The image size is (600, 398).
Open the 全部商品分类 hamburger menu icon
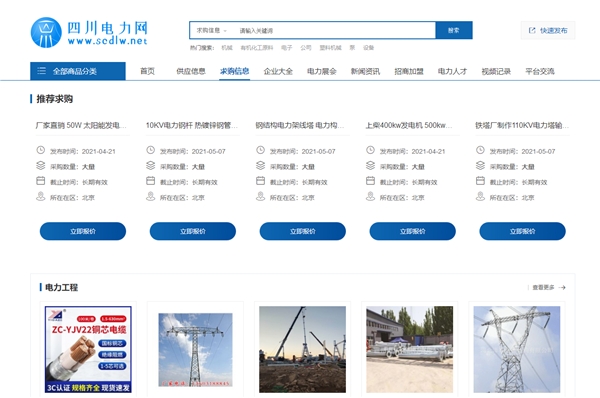click(41, 71)
